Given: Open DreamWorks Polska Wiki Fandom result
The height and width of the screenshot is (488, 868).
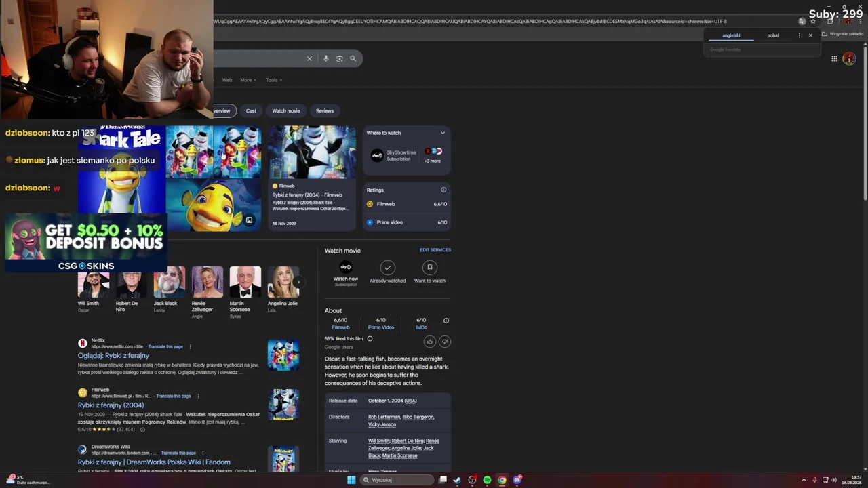Looking at the screenshot, I should pyautogui.click(x=154, y=462).
